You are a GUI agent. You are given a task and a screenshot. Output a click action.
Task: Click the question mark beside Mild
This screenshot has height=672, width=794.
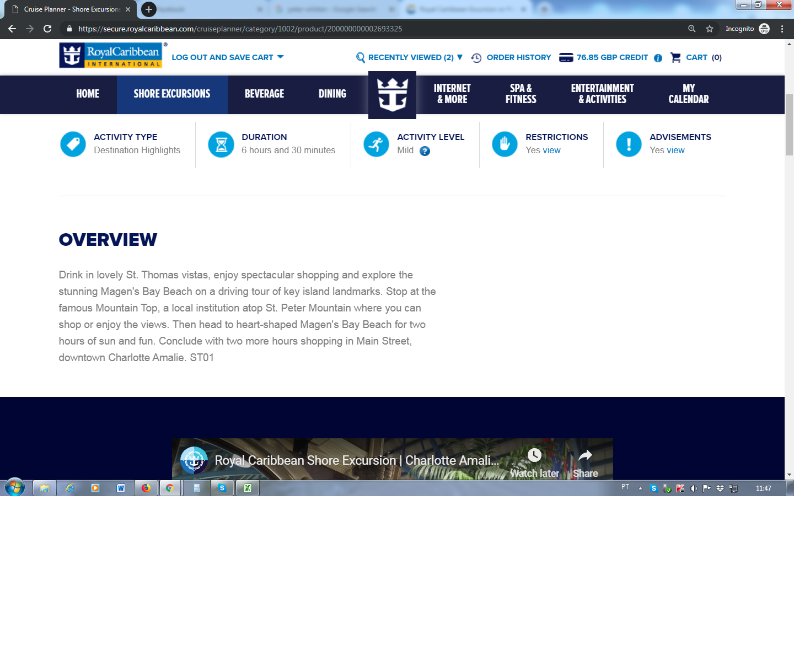pyautogui.click(x=425, y=151)
